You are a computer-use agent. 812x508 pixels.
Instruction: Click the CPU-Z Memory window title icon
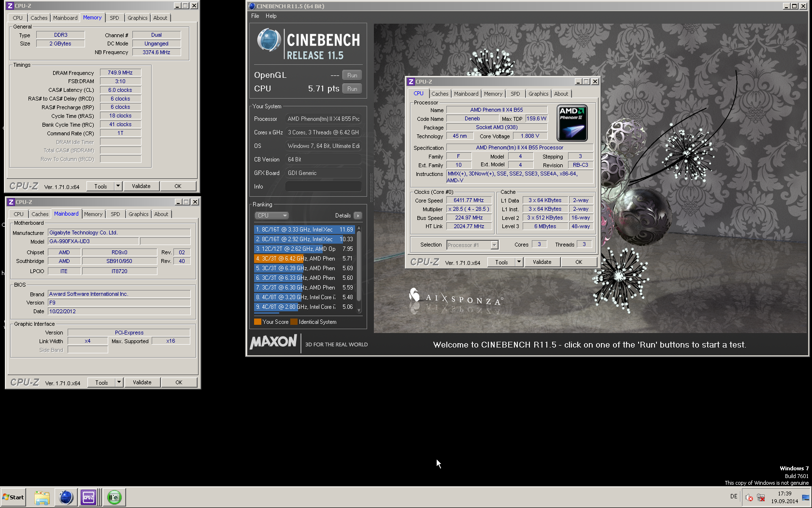pyautogui.click(x=10, y=6)
